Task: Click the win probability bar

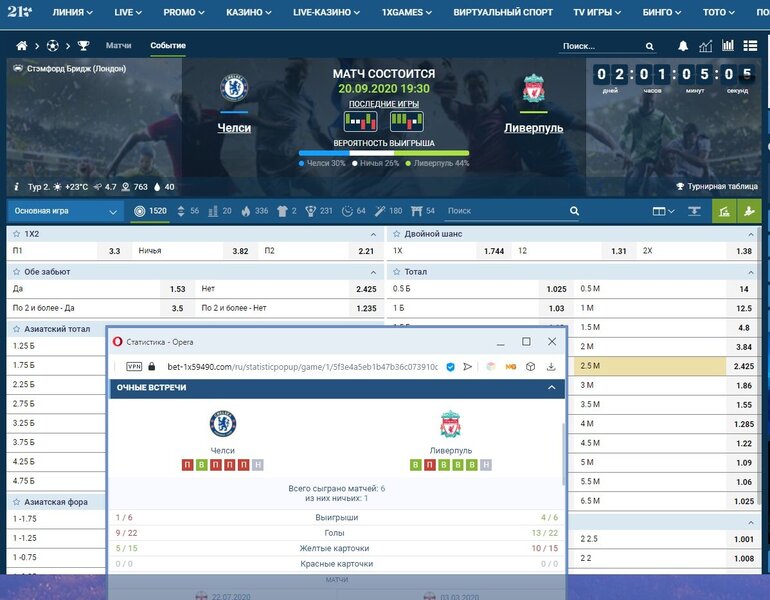Action: (x=385, y=153)
